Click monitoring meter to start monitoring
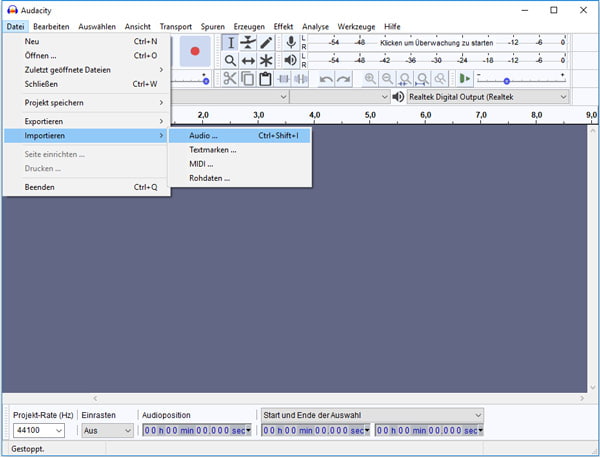The image size is (600, 457). click(x=436, y=43)
